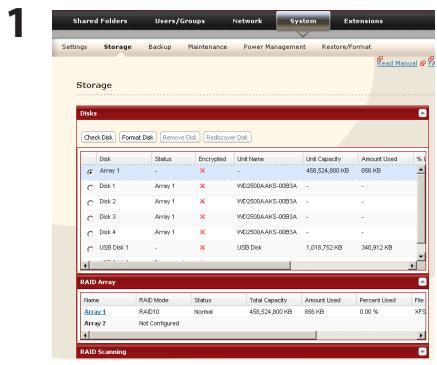
Task: Click the red X encrypted icon for Array 1
Action: point(202,171)
